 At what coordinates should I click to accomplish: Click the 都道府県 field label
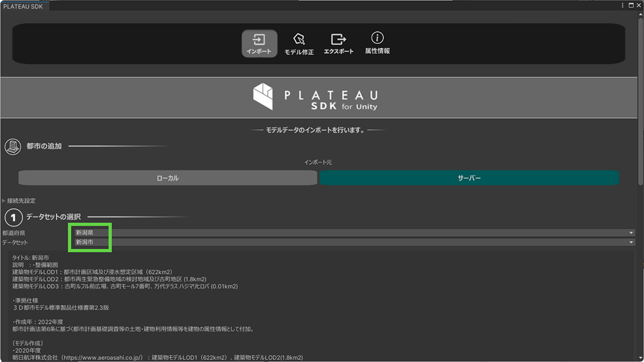pyautogui.click(x=13, y=233)
